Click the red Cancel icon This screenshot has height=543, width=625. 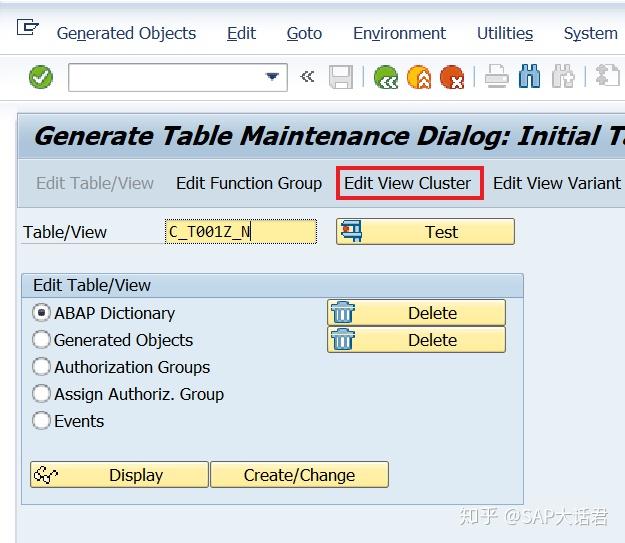[452, 77]
